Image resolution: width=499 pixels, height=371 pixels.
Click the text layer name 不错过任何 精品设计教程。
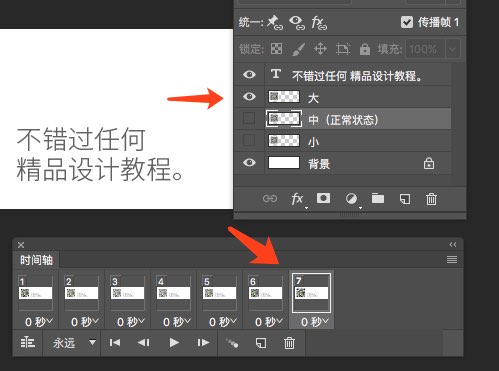coord(357,76)
